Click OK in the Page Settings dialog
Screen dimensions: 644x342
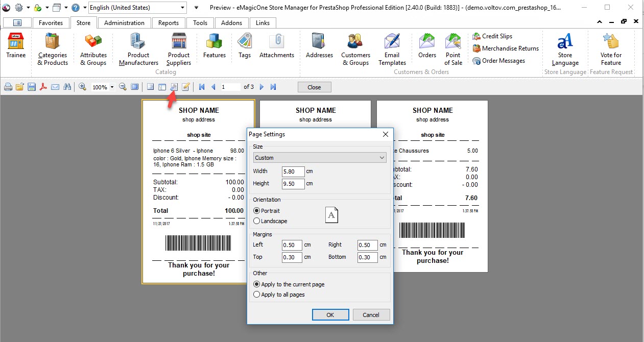pos(330,315)
